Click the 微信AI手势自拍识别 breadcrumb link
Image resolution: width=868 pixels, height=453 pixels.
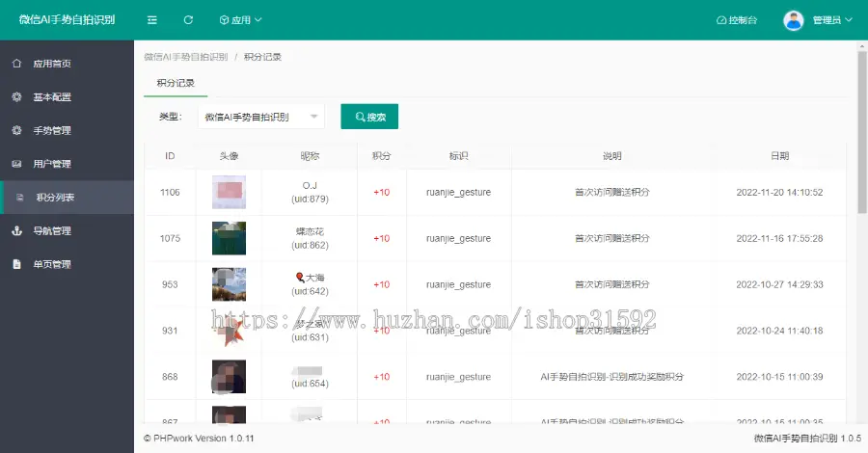(x=186, y=57)
